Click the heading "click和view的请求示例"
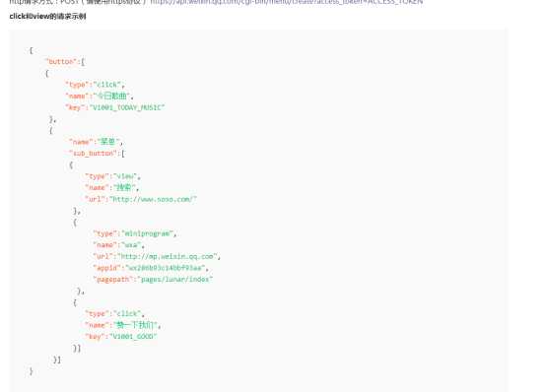Image resolution: width=546 pixels, height=392 pixels. click(x=47, y=17)
